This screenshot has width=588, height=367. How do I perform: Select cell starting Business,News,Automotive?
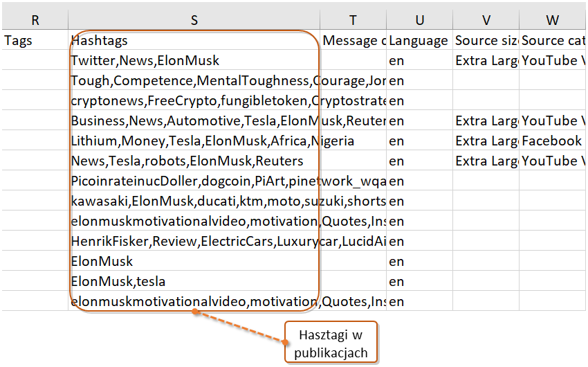coord(194,120)
